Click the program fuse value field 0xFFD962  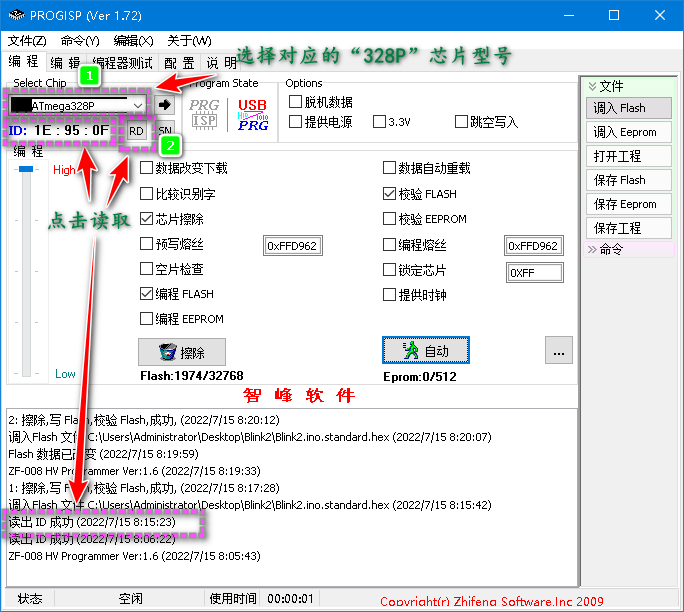coord(534,246)
